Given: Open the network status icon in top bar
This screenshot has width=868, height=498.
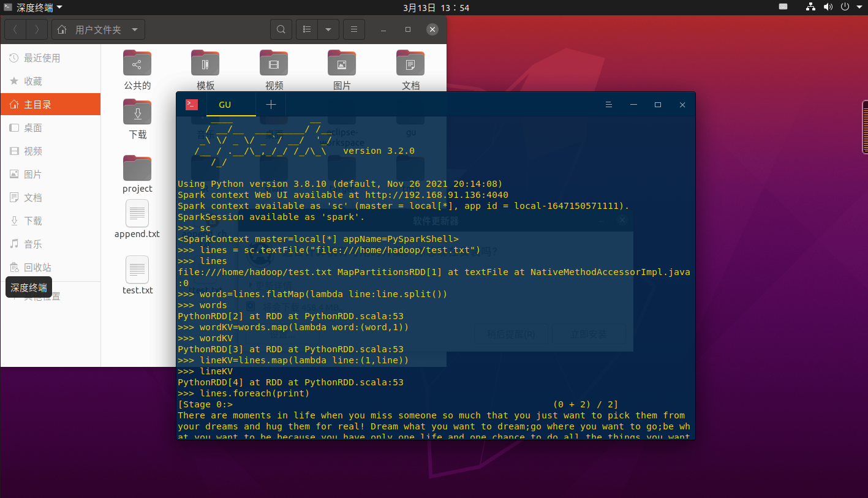Looking at the screenshot, I should tap(810, 7).
